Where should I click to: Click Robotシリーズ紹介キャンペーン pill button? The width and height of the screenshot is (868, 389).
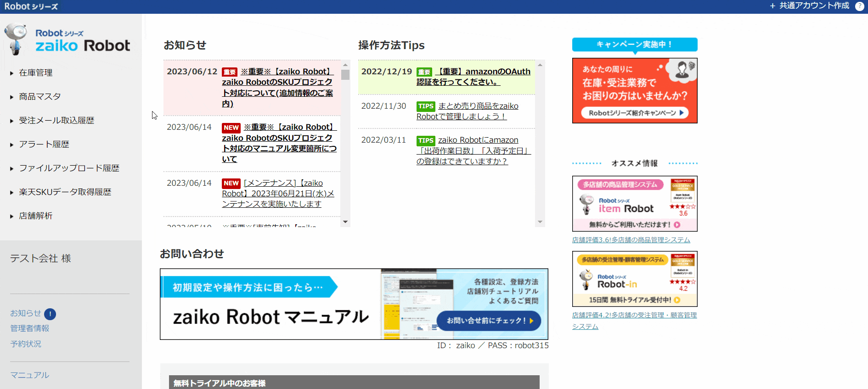(635, 113)
